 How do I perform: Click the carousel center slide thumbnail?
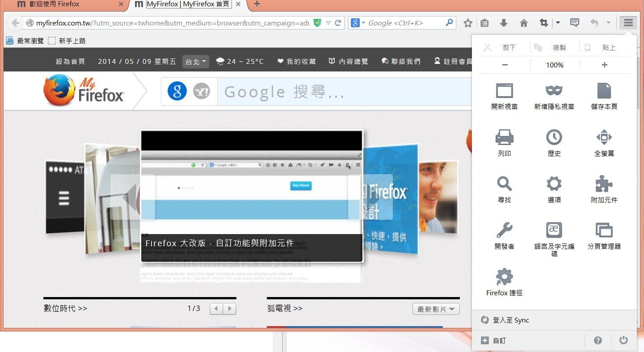(x=252, y=197)
